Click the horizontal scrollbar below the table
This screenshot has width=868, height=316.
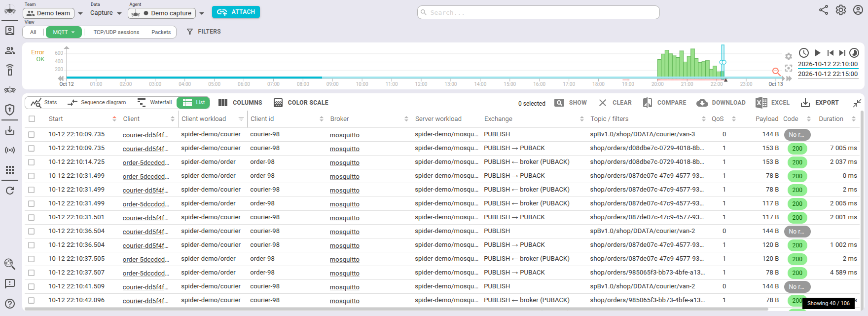[396, 309]
